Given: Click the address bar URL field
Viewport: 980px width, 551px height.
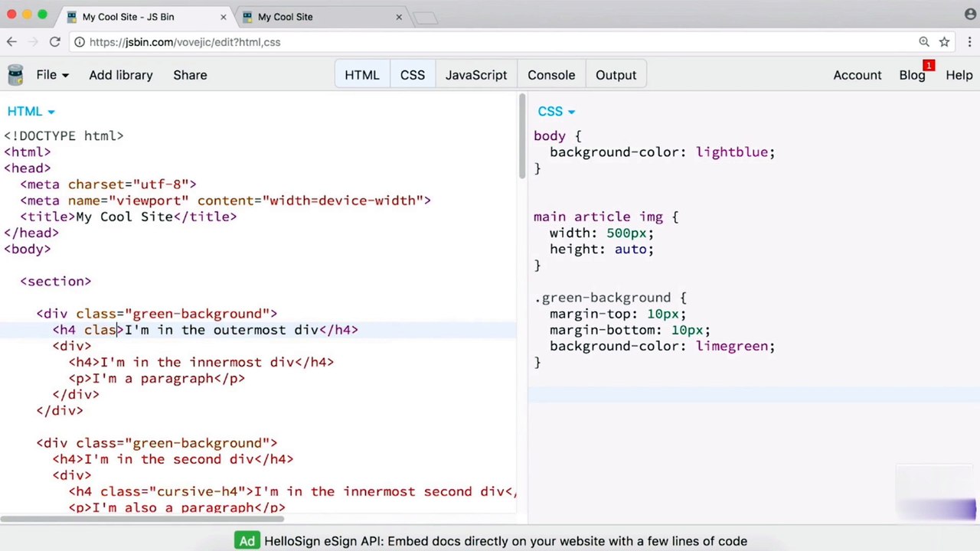Looking at the screenshot, I should coord(490,42).
